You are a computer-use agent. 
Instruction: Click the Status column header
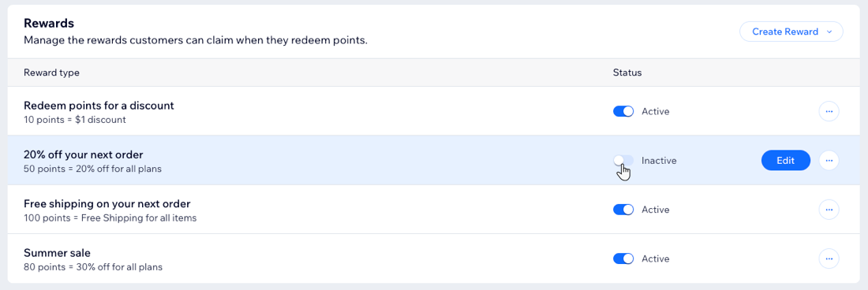pyautogui.click(x=627, y=72)
